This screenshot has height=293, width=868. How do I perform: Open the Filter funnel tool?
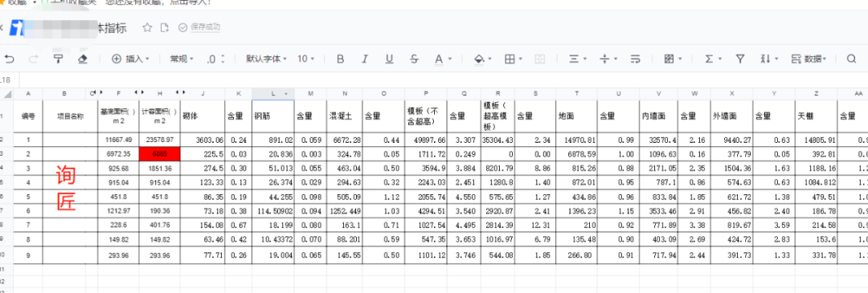point(739,59)
